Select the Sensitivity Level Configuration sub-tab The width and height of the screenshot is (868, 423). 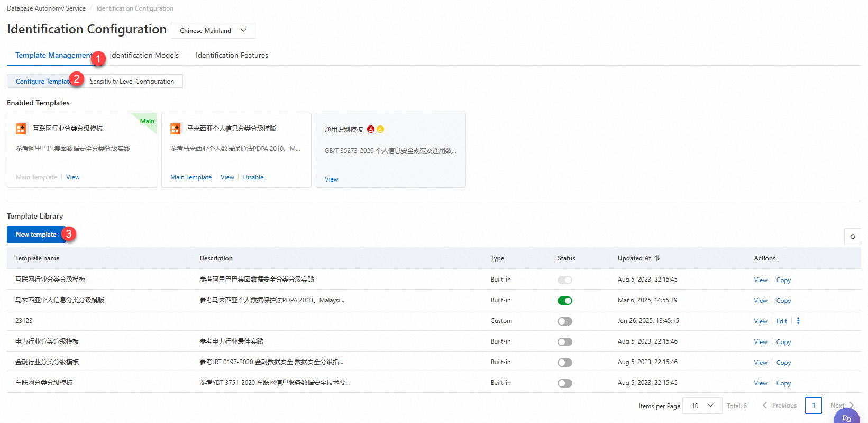(x=132, y=81)
